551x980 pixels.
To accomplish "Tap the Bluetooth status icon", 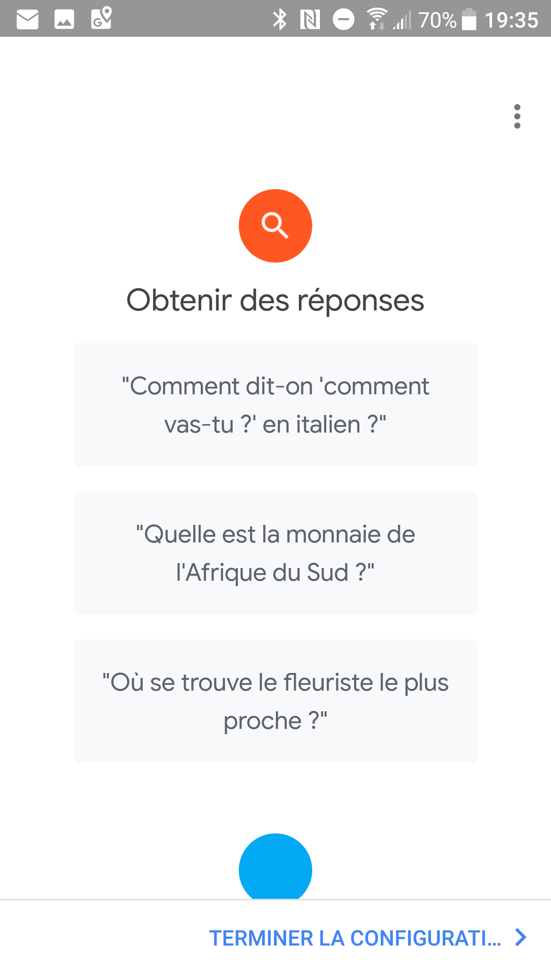I will click(x=280, y=20).
